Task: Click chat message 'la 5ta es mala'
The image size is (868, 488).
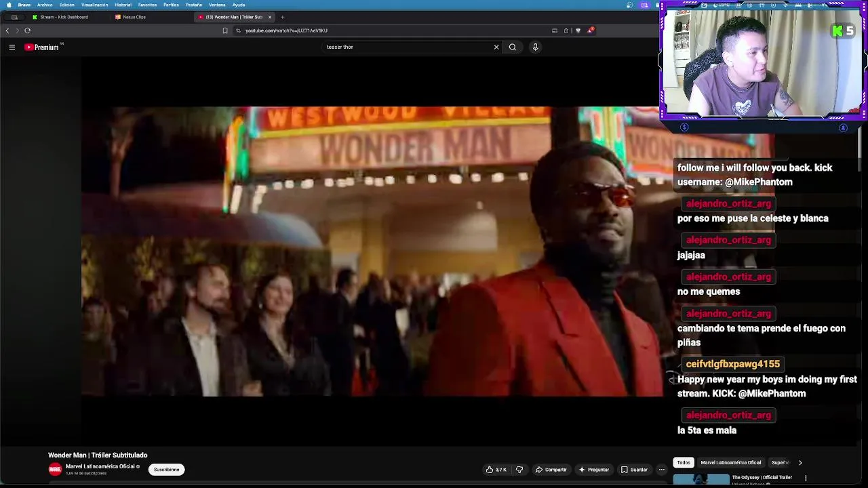Action: click(707, 430)
